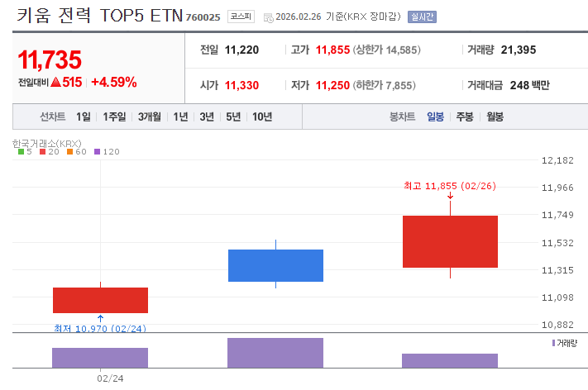Click the 거래량 volume legend marker
588x390 pixels.
[553, 343]
